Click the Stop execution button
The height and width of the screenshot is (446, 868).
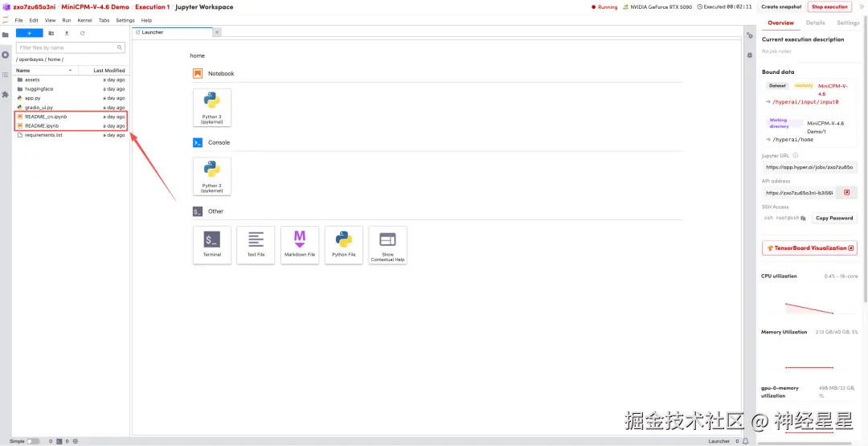(x=829, y=6)
